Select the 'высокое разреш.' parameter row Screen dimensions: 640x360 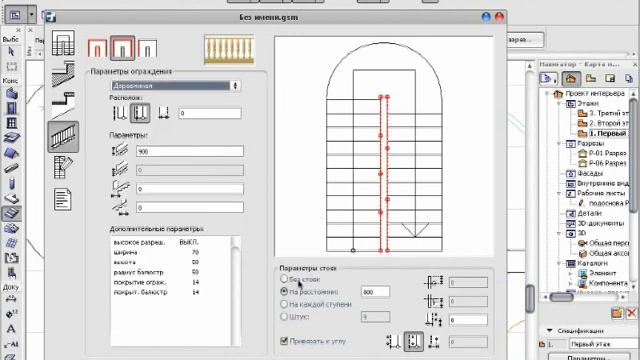(x=157, y=242)
